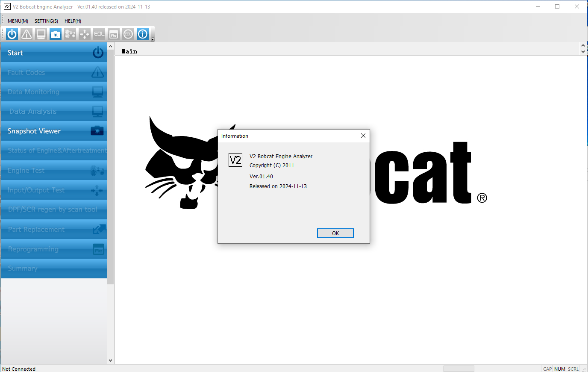Select Reprogramming in the sidebar
588x372 pixels.
coord(54,249)
